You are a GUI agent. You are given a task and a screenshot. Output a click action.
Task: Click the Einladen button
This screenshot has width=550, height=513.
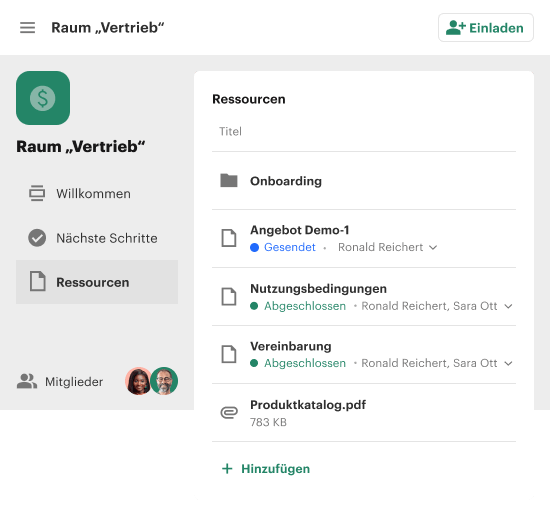point(486,28)
